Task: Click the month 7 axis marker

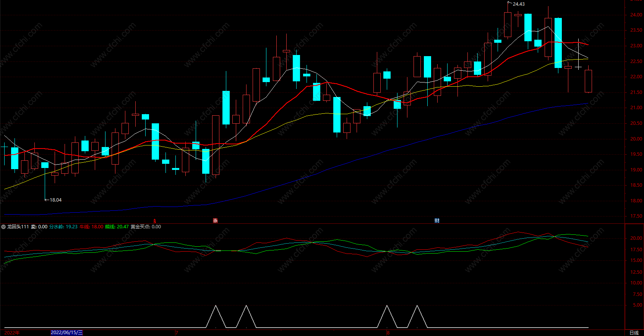Action: (x=177, y=333)
